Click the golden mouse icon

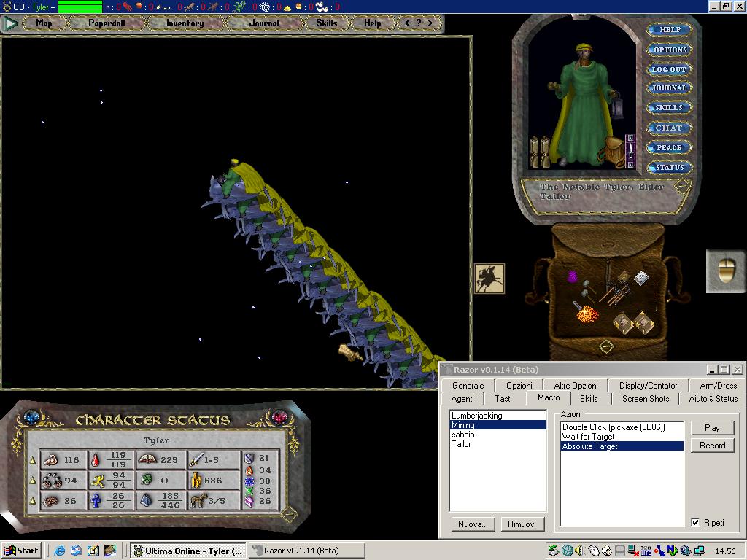[726, 271]
